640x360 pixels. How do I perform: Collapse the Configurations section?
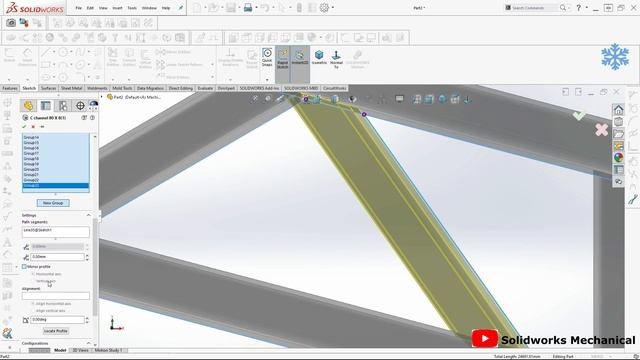[88, 343]
